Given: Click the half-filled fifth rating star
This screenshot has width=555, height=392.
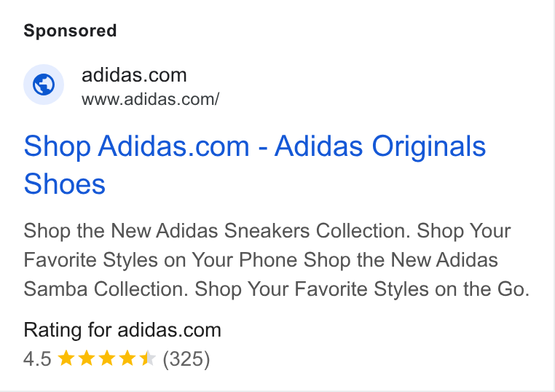Looking at the screenshot, I should [148, 358].
